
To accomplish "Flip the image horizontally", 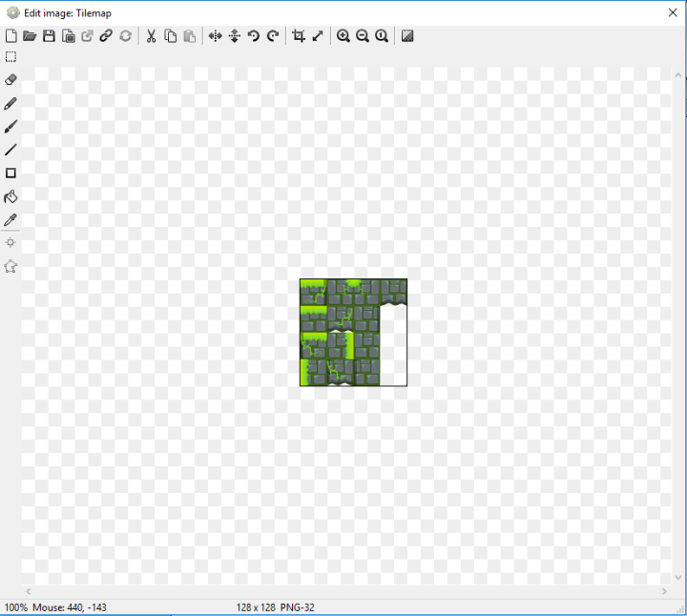I will pyautogui.click(x=215, y=36).
